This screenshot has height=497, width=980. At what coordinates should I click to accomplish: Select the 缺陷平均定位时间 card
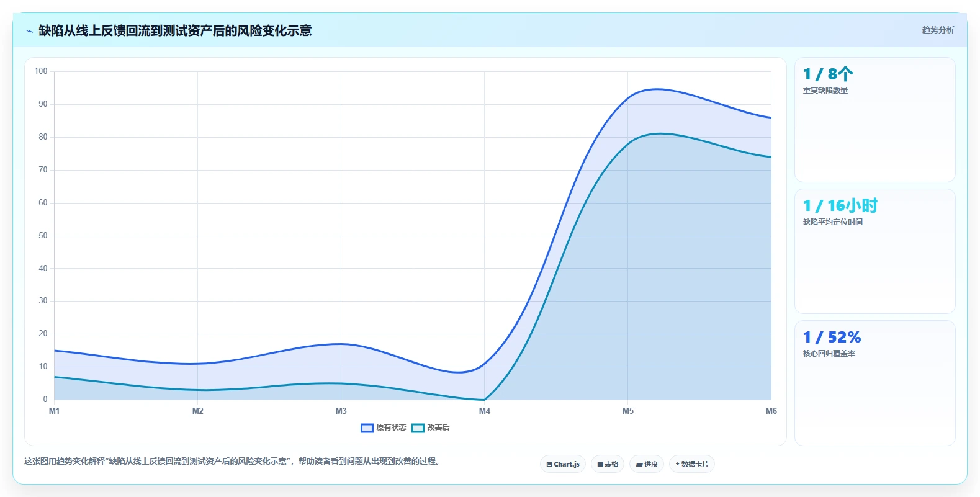pos(875,251)
